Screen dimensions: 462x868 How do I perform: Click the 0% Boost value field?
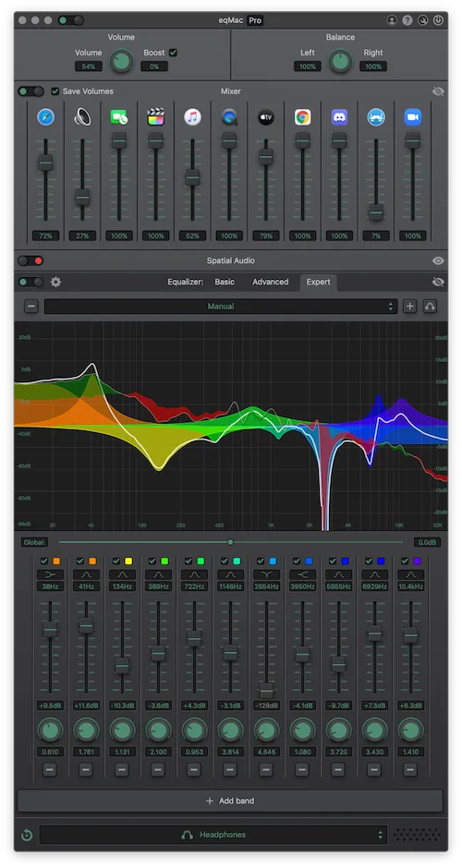point(154,66)
